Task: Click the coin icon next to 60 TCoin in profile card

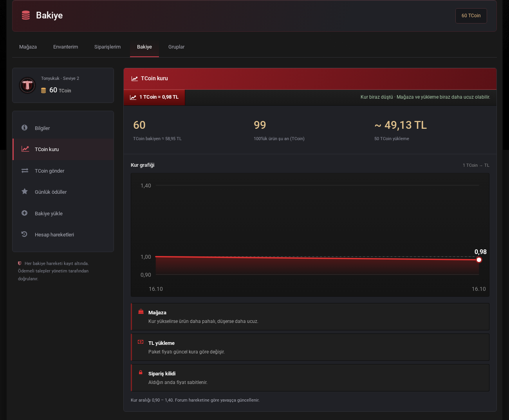Action: pos(43,90)
